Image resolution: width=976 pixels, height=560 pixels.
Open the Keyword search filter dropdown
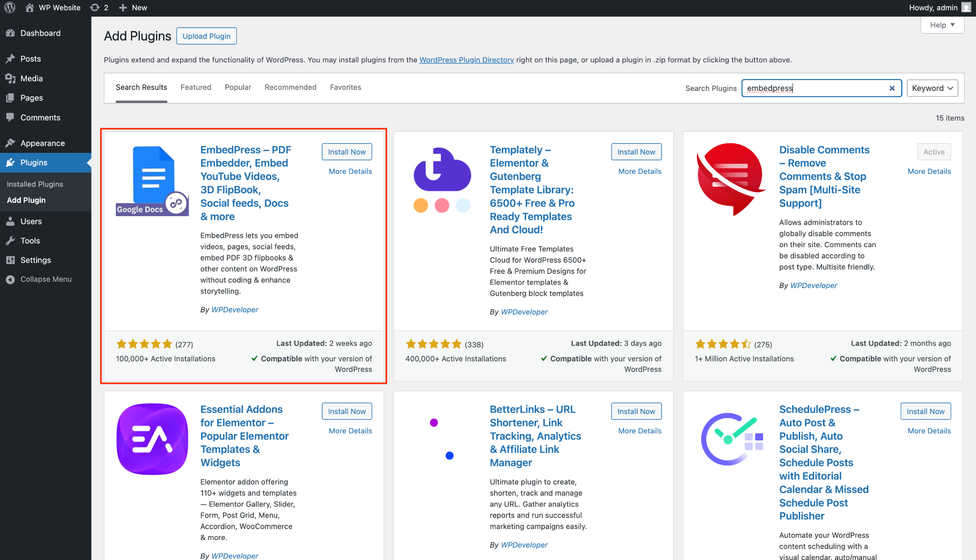click(x=932, y=88)
